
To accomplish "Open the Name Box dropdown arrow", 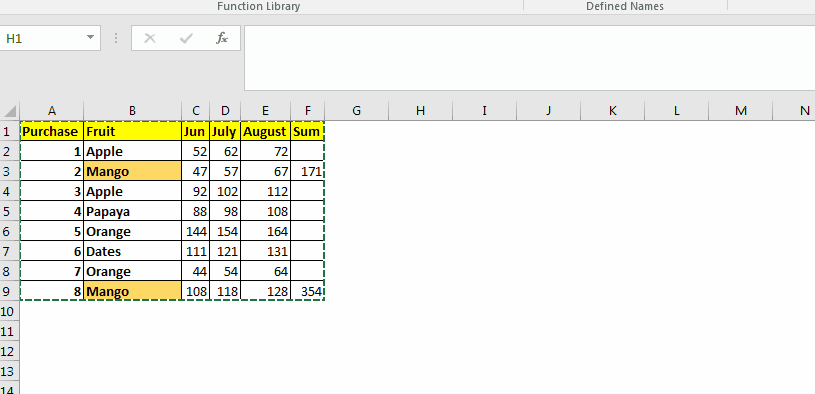I will pos(90,37).
